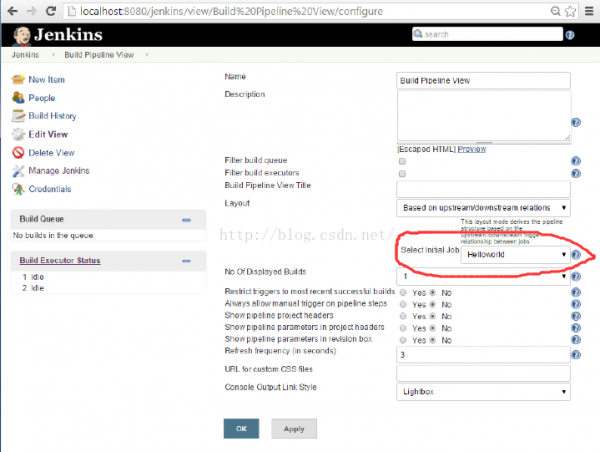Open help for Refresh frequency
Screen dimensions: 600x452
pyautogui.click(x=576, y=355)
